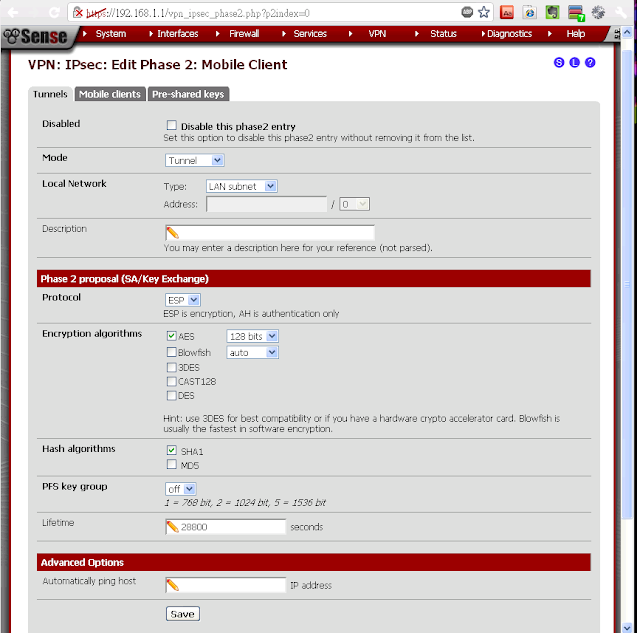Image resolution: width=640 pixels, height=633 pixels.
Task: Open the Help menu
Action: pyautogui.click(x=576, y=34)
